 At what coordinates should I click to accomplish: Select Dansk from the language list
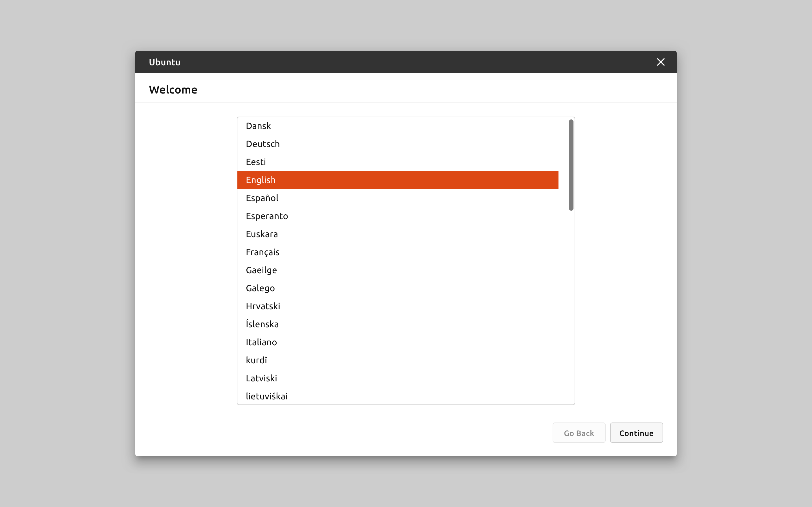pos(258,126)
